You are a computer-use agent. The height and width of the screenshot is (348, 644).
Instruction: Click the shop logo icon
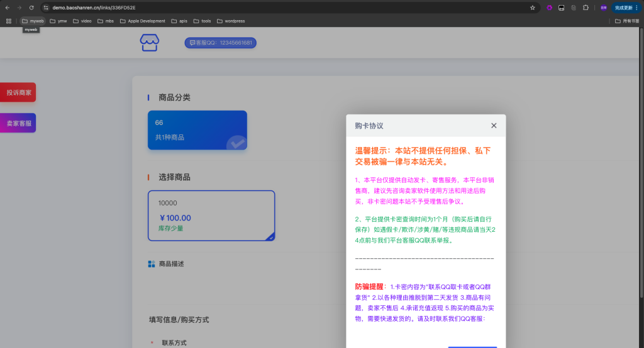tap(149, 43)
